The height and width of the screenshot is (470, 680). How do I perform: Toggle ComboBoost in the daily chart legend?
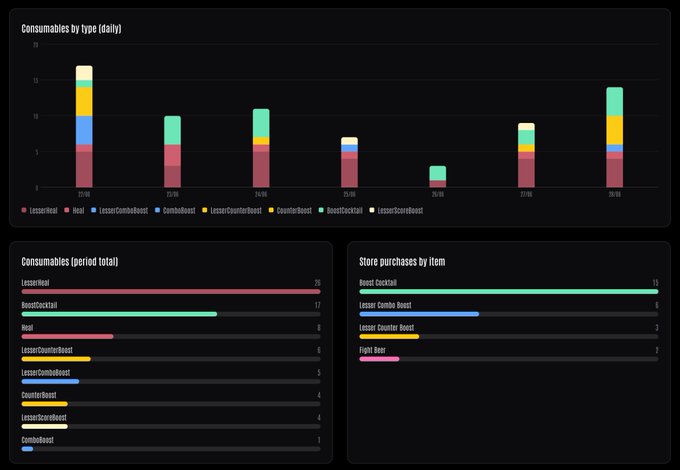click(175, 211)
